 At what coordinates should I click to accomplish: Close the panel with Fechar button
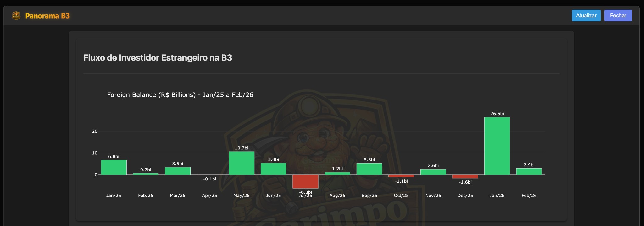[x=618, y=15]
